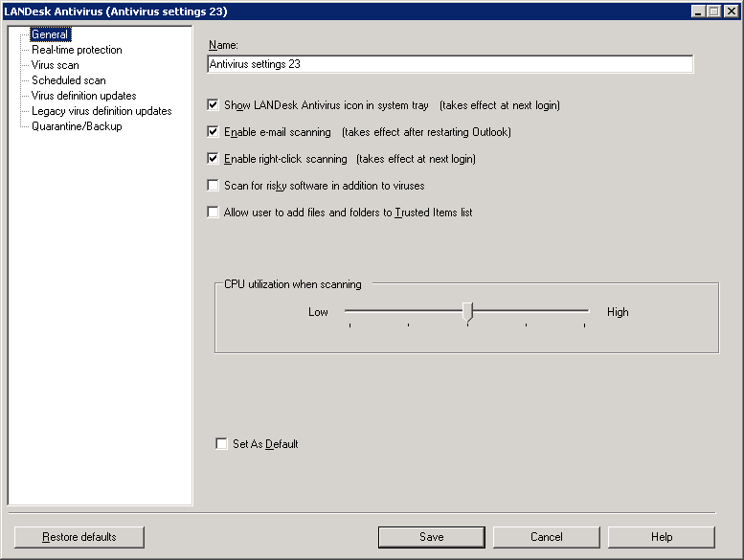
Task: Click the Name text field
Action: [x=450, y=64]
